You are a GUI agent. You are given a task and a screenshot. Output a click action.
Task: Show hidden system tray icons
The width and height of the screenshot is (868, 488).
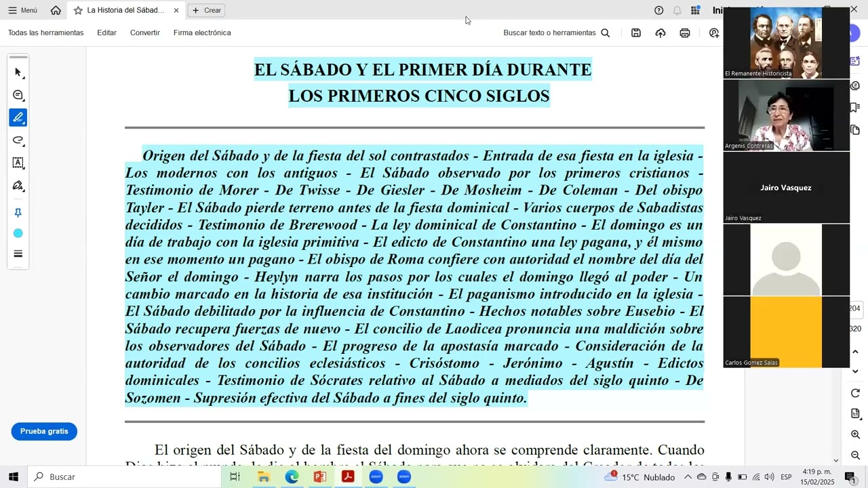[688, 476]
